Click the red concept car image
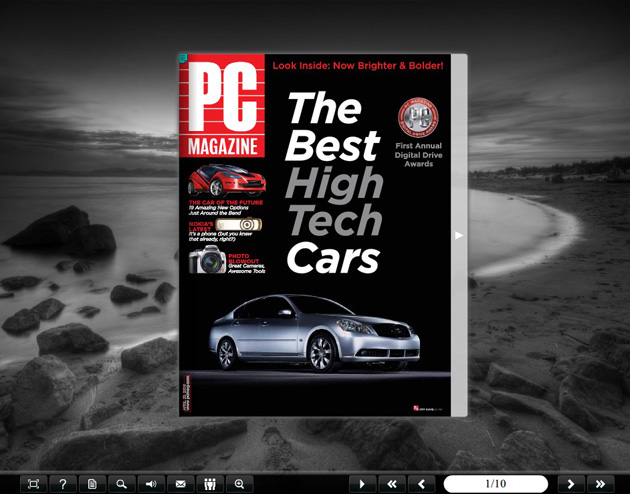Screen dimensions: 630x494 [227, 180]
